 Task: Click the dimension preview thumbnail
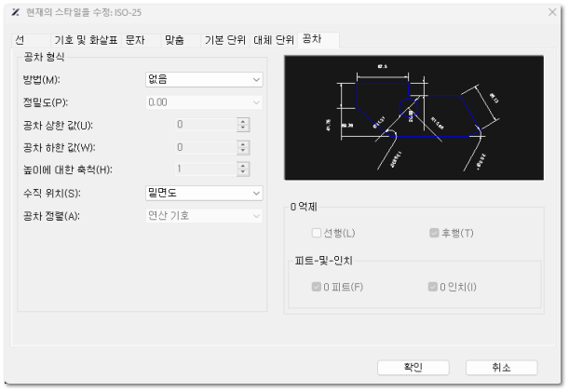coord(414,117)
